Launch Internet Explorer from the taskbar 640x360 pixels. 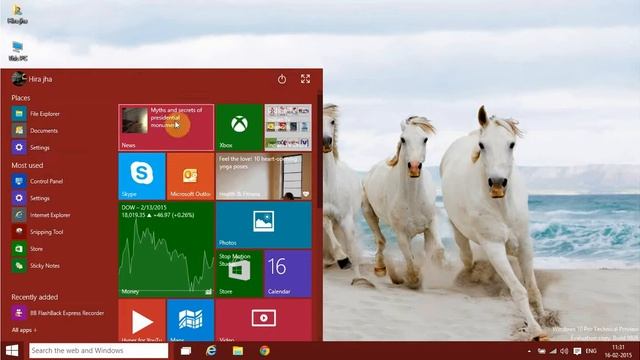pyautogui.click(x=211, y=351)
